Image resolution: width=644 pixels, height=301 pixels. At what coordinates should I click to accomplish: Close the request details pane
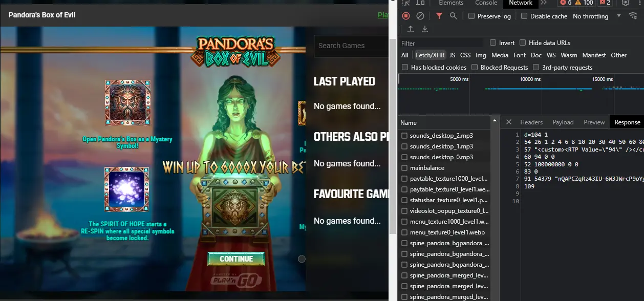tap(508, 122)
